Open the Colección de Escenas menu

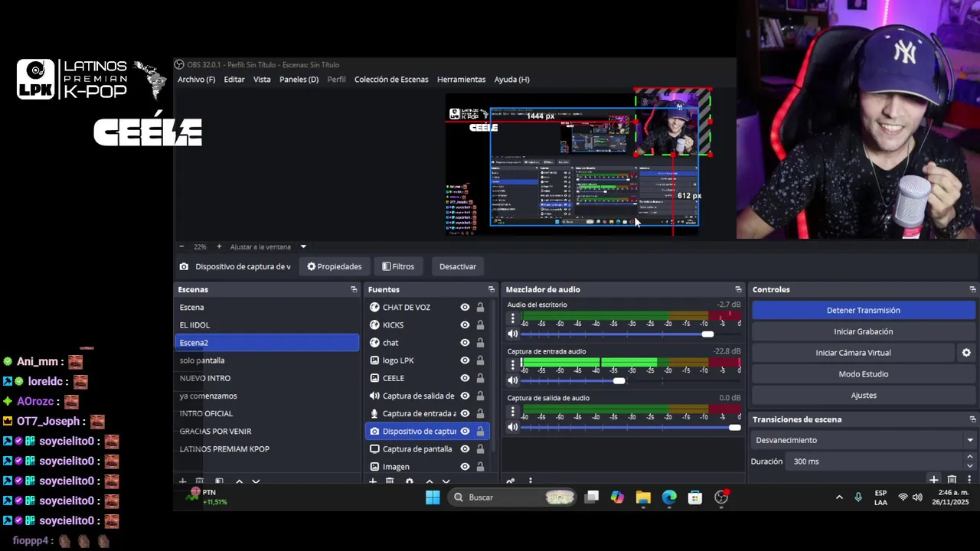pyautogui.click(x=391, y=79)
